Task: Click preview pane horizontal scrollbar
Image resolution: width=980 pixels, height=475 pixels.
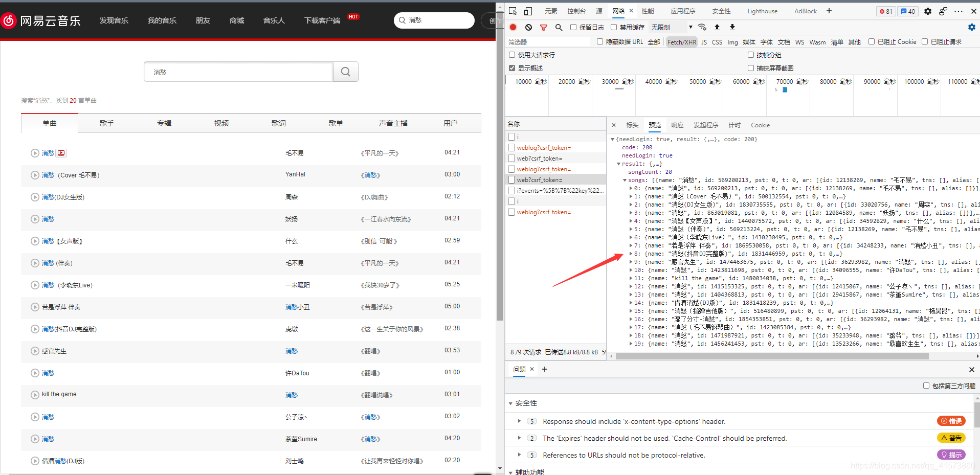Action: 772,356
